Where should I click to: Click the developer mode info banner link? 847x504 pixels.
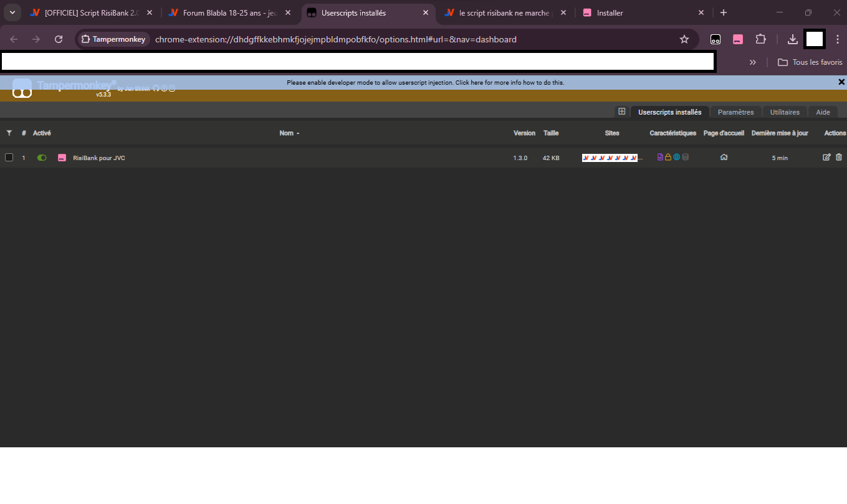426,82
